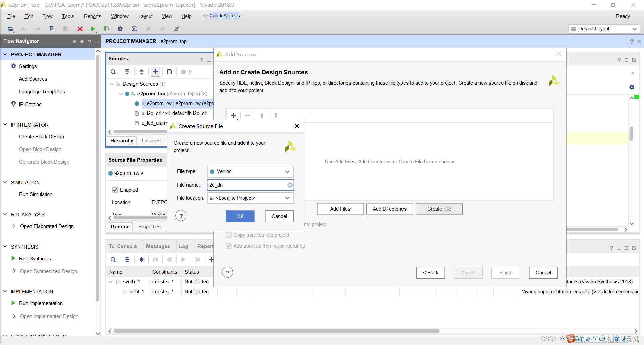
Task: Click the search icon in Design Runs panel
Action: pos(113,259)
